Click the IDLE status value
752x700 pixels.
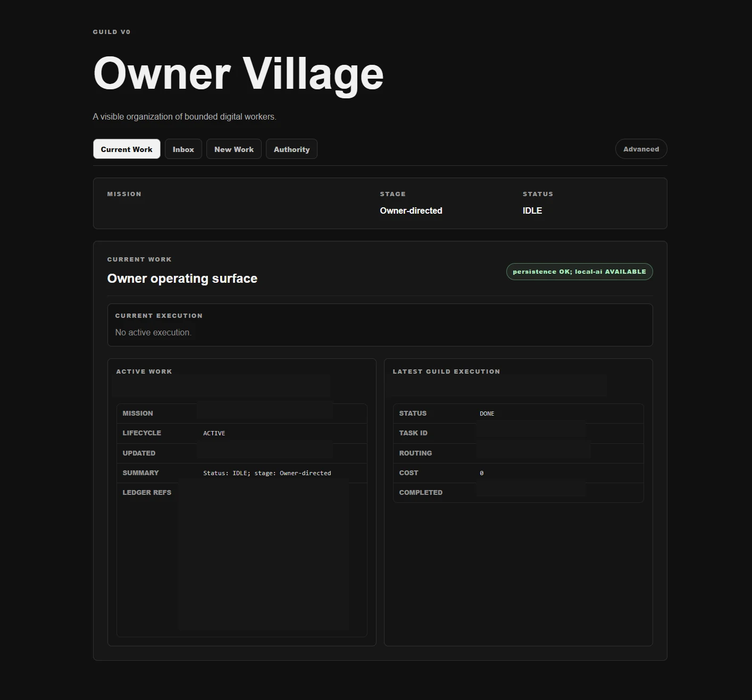pyautogui.click(x=532, y=210)
